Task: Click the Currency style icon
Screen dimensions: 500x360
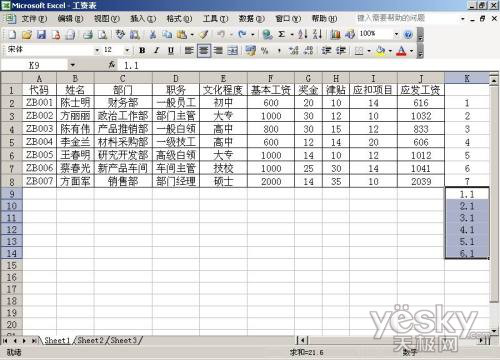Action: point(250,51)
